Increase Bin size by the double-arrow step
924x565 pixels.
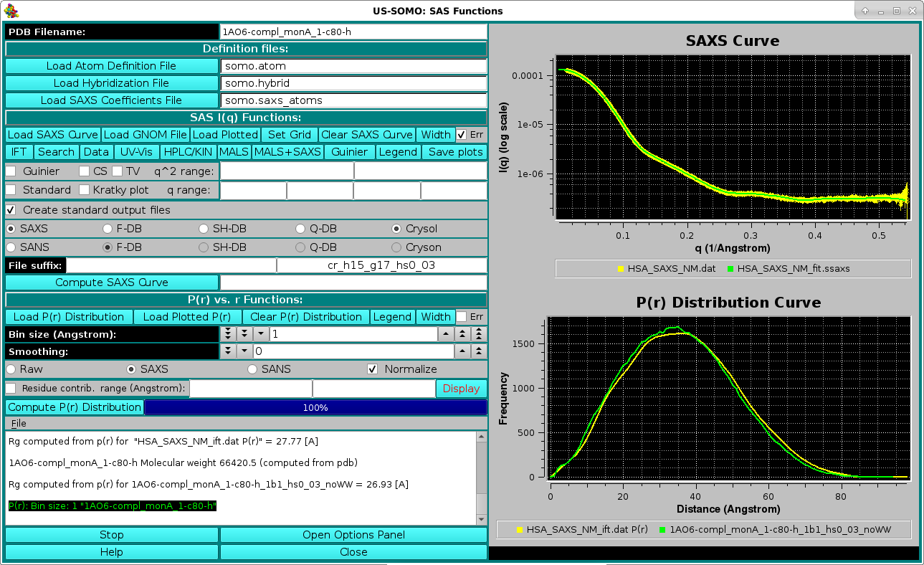[463, 334]
